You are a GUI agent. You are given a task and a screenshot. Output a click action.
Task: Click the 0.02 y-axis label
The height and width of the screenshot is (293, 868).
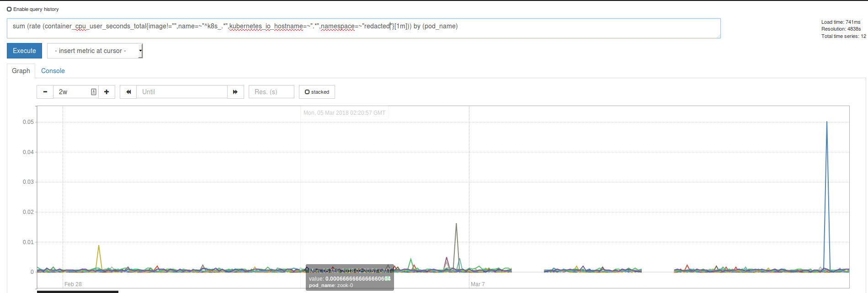tap(28, 212)
